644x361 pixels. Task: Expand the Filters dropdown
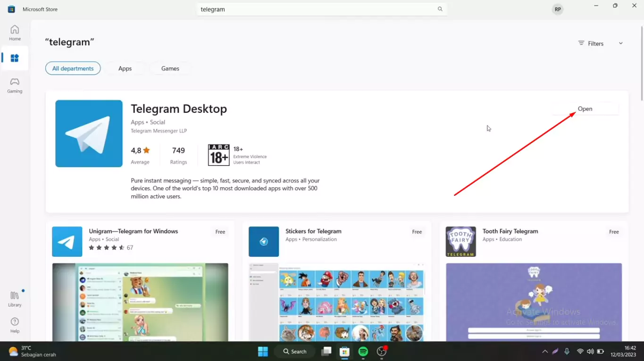601,43
